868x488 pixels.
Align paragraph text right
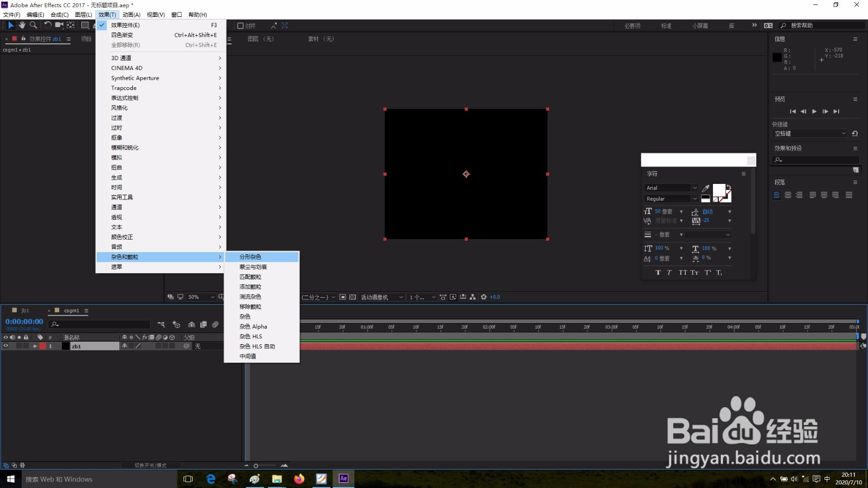coord(799,195)
